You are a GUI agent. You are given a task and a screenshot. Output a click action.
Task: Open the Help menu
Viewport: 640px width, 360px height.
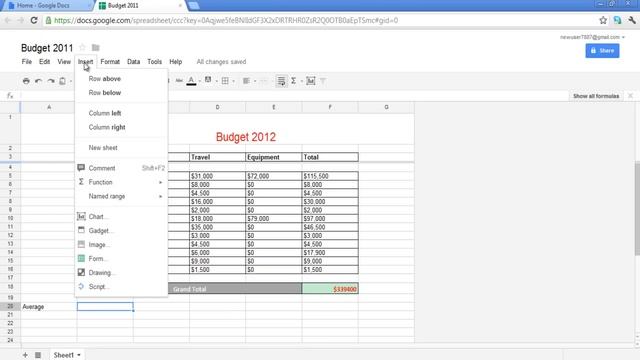pyautogui.click(x=176, y=62)
